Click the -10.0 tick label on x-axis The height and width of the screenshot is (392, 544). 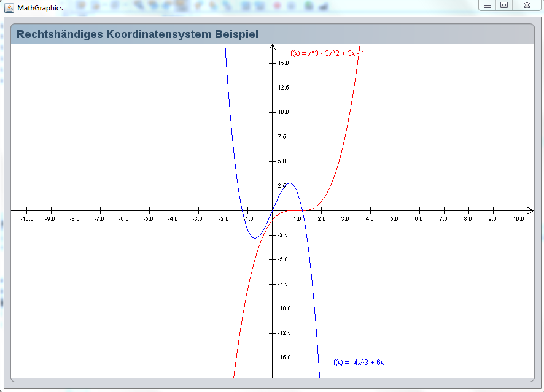coord(26,219)
